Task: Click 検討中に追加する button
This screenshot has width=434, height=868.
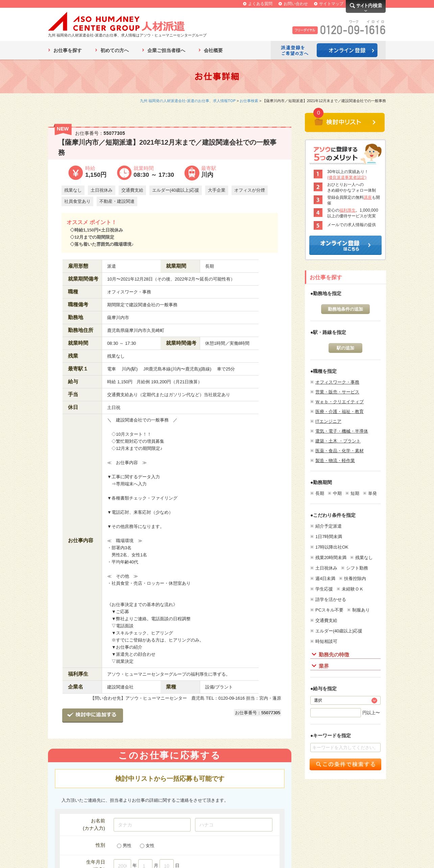Action: 93,715
